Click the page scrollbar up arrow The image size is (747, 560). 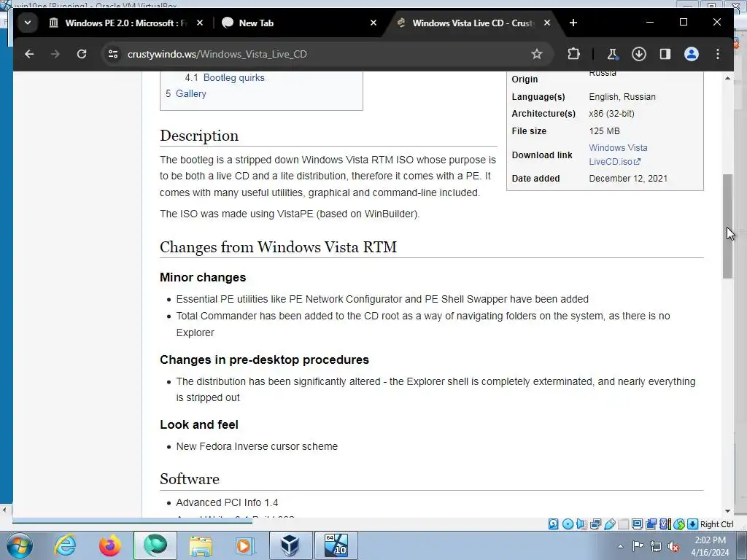click(x=727, y=78)
